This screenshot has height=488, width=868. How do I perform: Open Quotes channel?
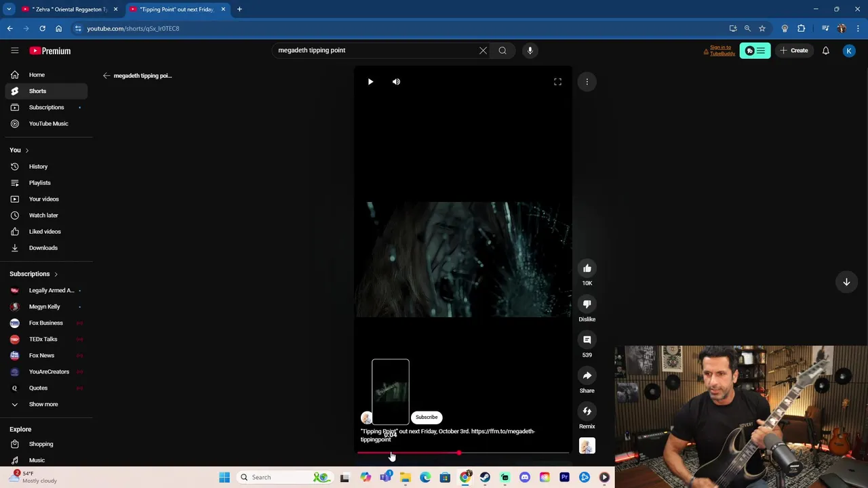[47, 388]
